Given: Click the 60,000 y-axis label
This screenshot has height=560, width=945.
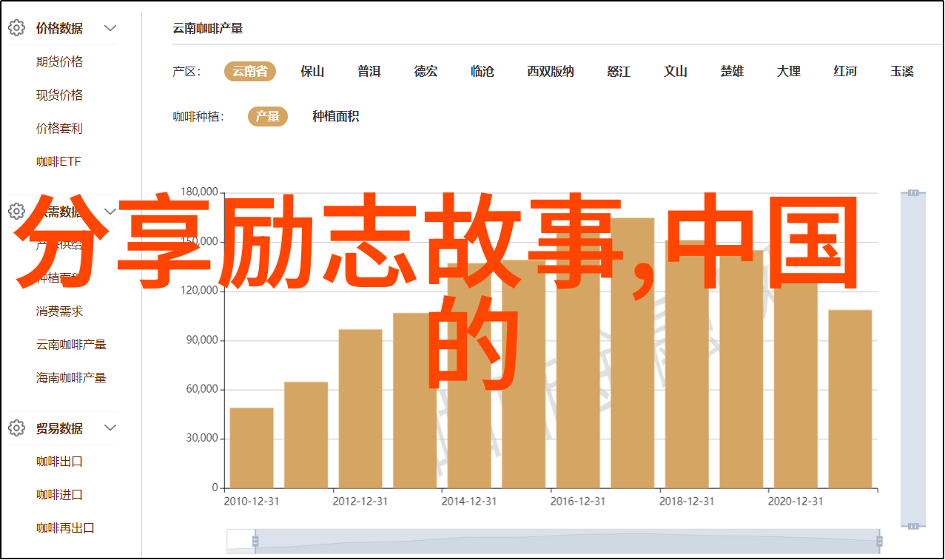Looking at the screenshot, I should coord(201,389).
